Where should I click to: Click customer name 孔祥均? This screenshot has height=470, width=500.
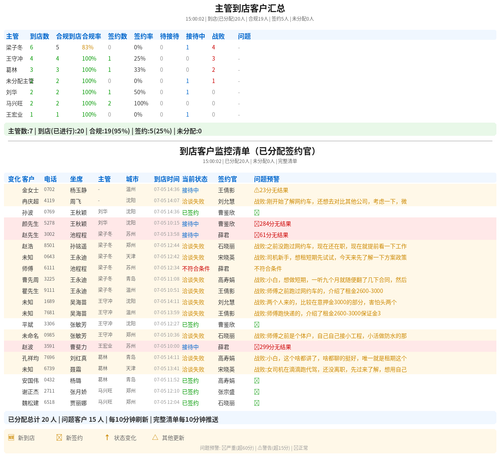30,358
